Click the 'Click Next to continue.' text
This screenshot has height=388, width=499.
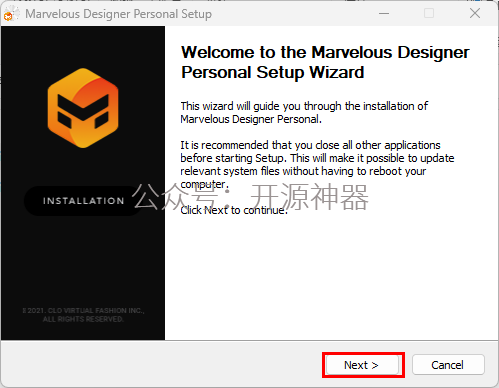(x=234, y=210)
